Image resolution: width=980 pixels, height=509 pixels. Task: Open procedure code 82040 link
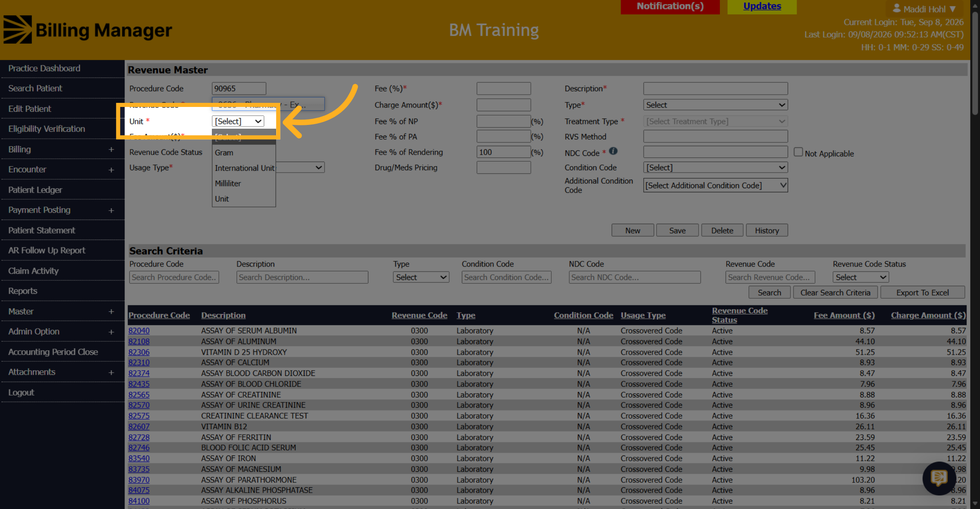click(139, 331)
